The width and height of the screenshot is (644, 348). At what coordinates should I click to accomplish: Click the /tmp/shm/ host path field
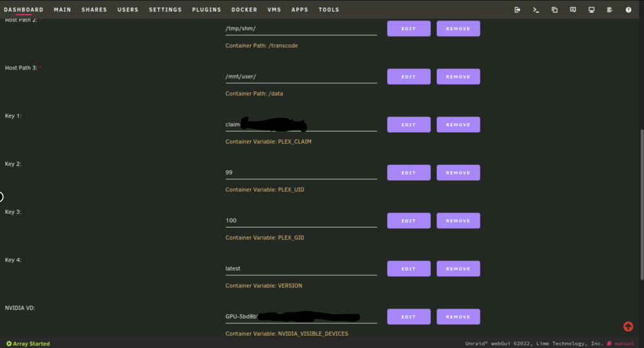[x=301, y=29]
